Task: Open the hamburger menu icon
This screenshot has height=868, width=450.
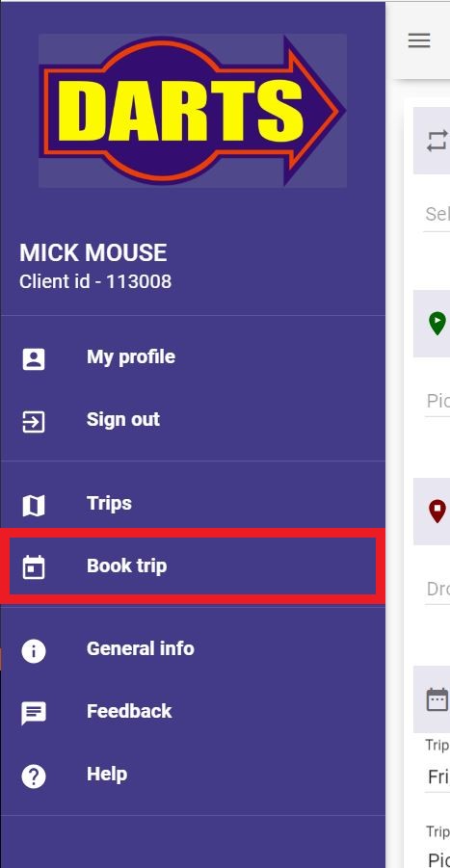Action: click(x=419, y=40)
